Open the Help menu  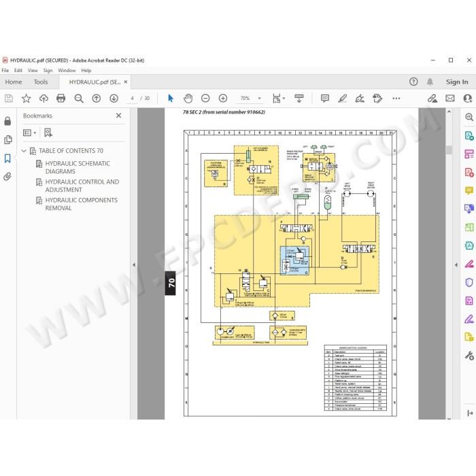pos(86,71)
